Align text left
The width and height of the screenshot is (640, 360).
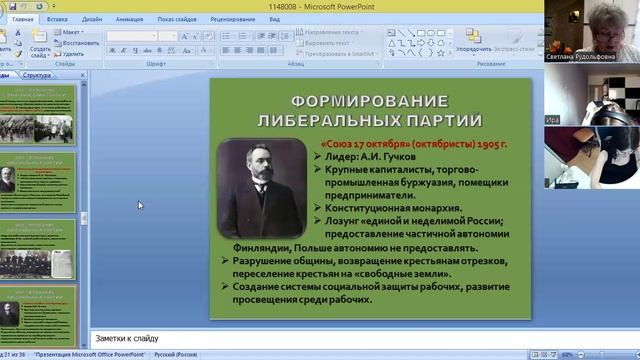226,50
